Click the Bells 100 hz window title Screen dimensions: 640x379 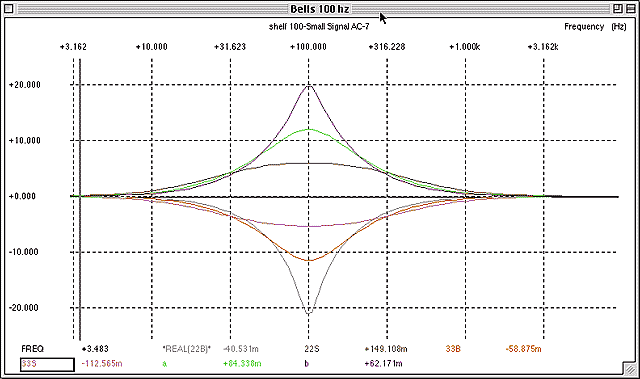click(x=320, y=9)
